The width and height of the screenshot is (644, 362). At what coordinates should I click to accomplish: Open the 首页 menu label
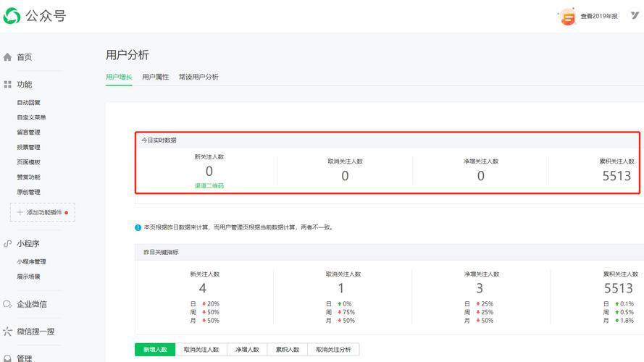click(x=25, y=57)
